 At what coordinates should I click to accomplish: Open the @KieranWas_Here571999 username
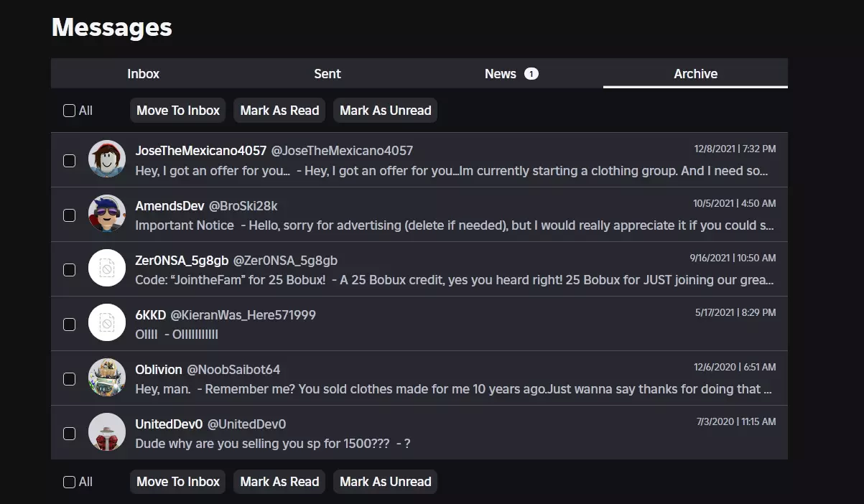point(243,315)
